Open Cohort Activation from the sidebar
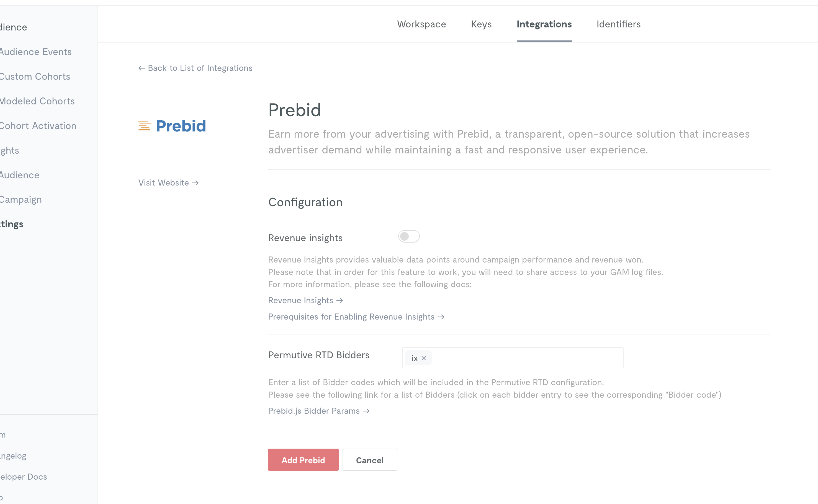 pos(38,126)
